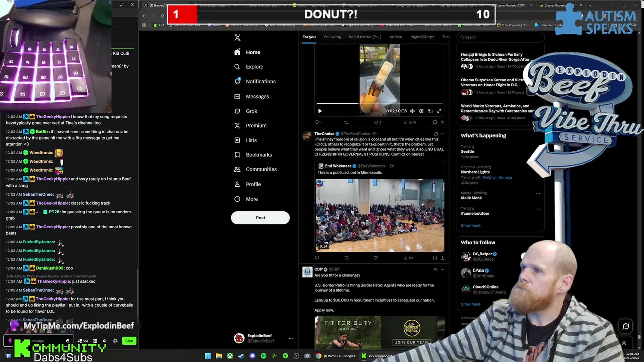Reply to TheChoice post
644x362 pixels.
pyautogui.click(x=317, y=258)
